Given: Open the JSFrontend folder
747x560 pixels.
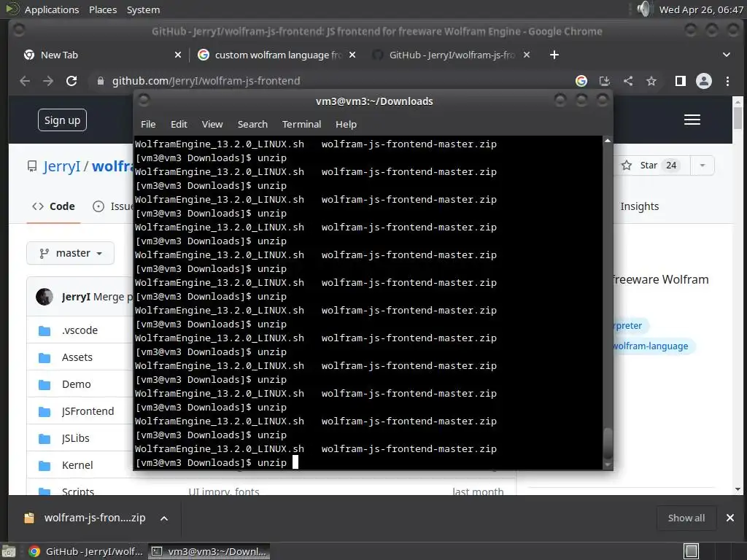Looking at the screenshot, I should click(88, 411).
